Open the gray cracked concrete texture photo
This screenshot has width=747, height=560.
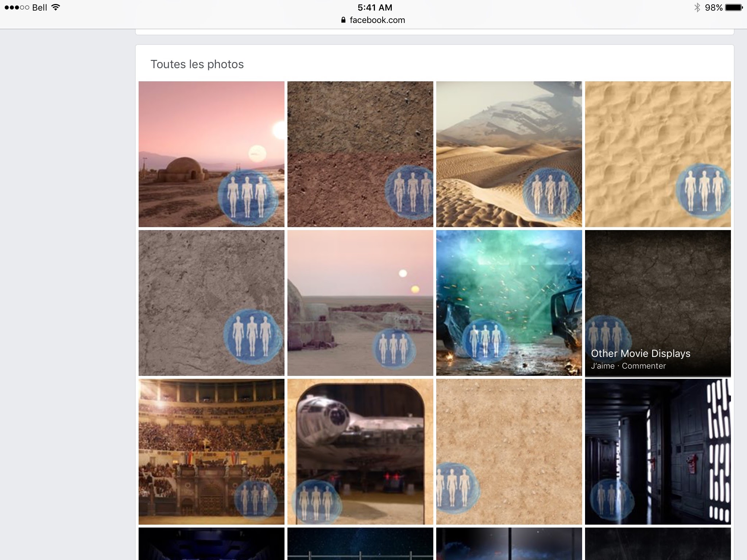pyautogui.click(x=212, y=303)
